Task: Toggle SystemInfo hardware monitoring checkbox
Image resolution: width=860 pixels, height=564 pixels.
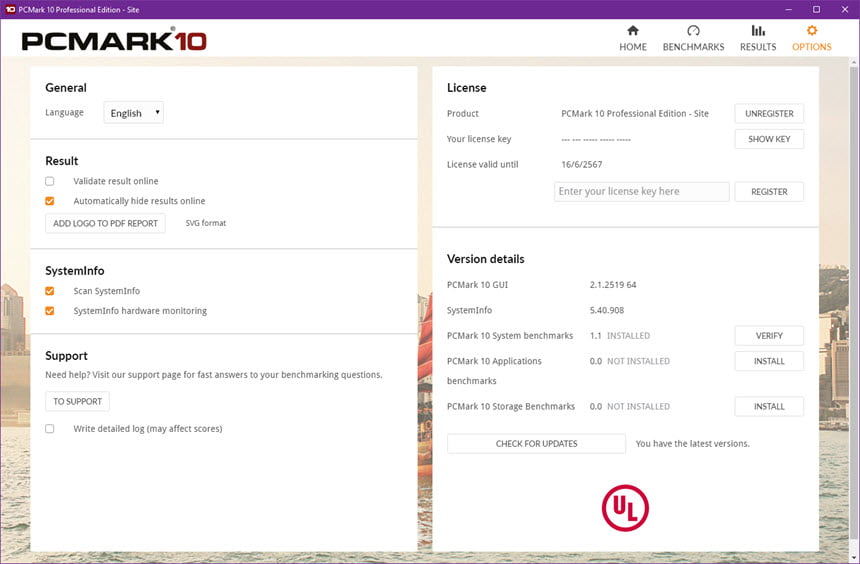Action: pyautogui.click(x=50, y=311)
